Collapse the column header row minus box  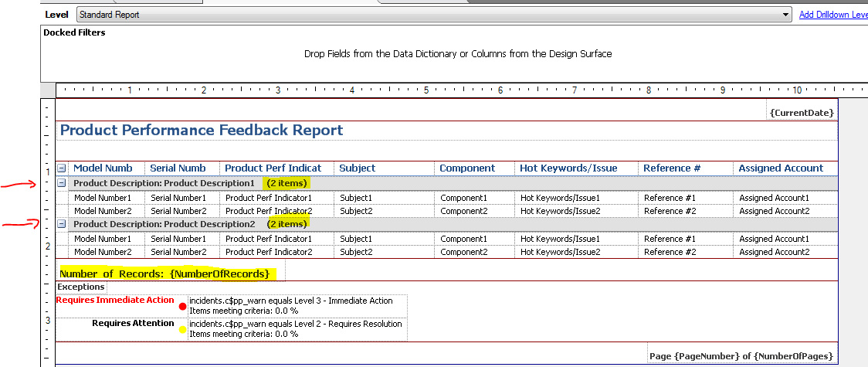(62, 168)
